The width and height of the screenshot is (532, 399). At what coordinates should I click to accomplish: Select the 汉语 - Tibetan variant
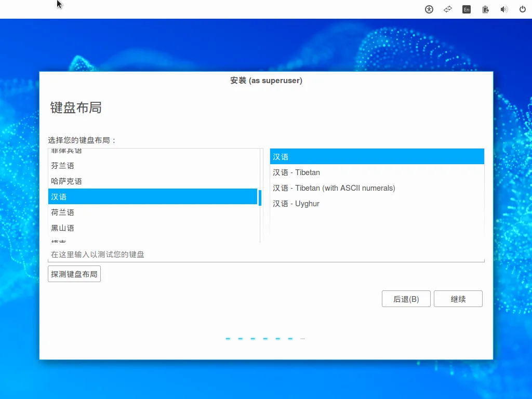point(296,172)
